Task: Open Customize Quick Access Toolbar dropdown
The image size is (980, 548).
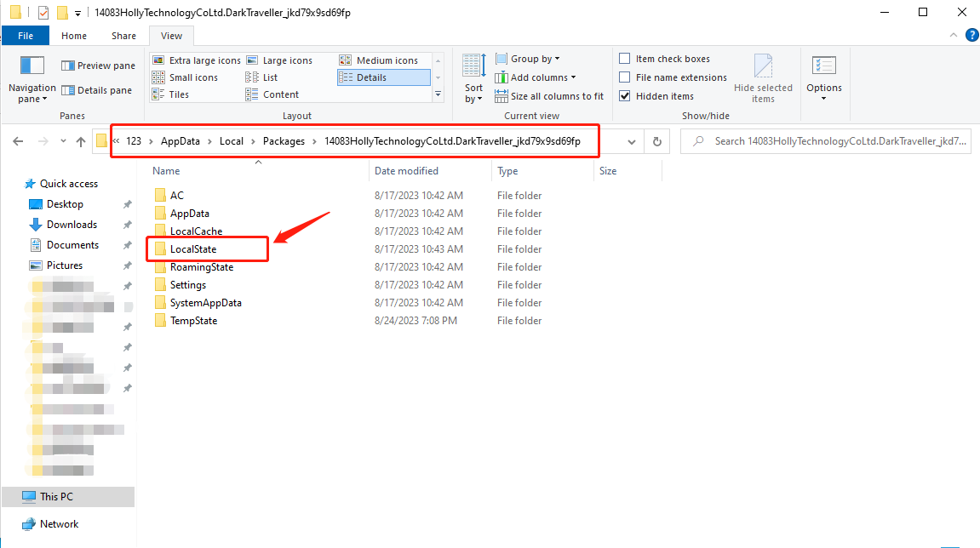Action: point(77,13)
